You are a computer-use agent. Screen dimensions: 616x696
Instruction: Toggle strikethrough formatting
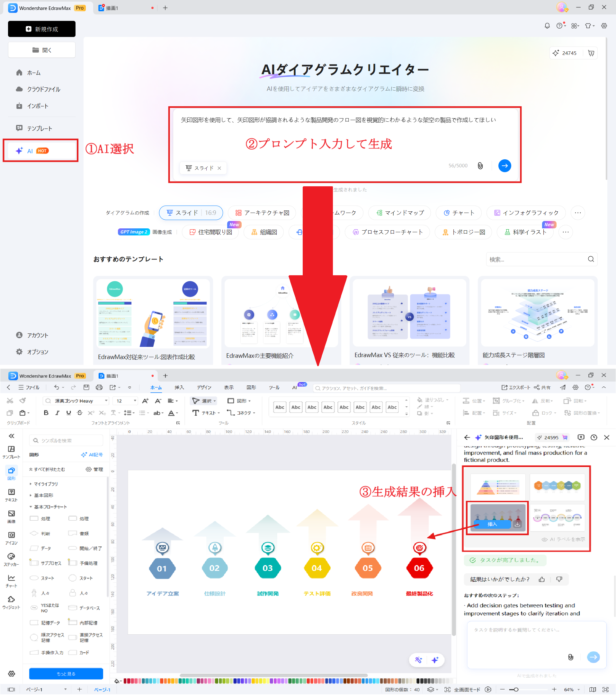(x=80, y=413)
